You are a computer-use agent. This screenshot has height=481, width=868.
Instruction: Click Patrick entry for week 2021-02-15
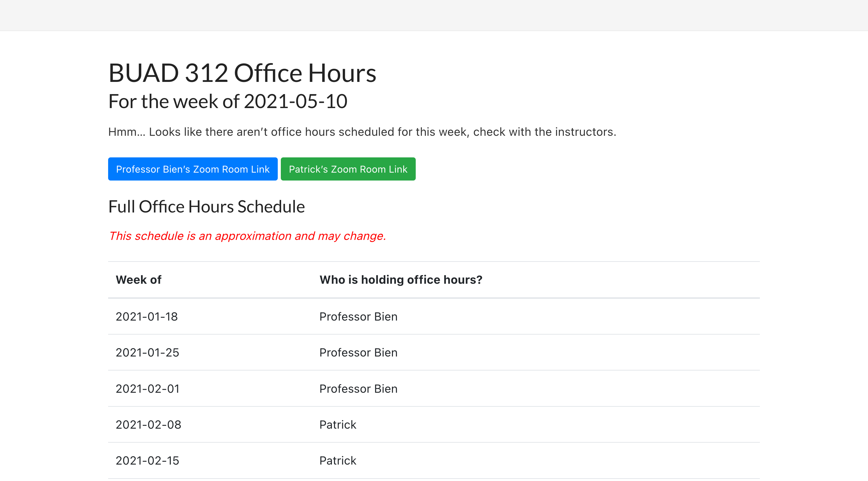tap(338, 461)
